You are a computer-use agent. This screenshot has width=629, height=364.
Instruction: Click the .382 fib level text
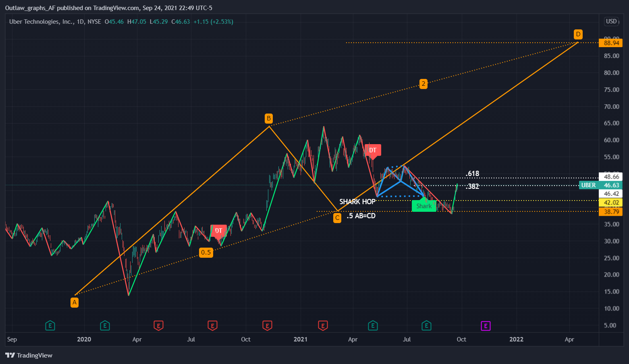tap(473, 186)
